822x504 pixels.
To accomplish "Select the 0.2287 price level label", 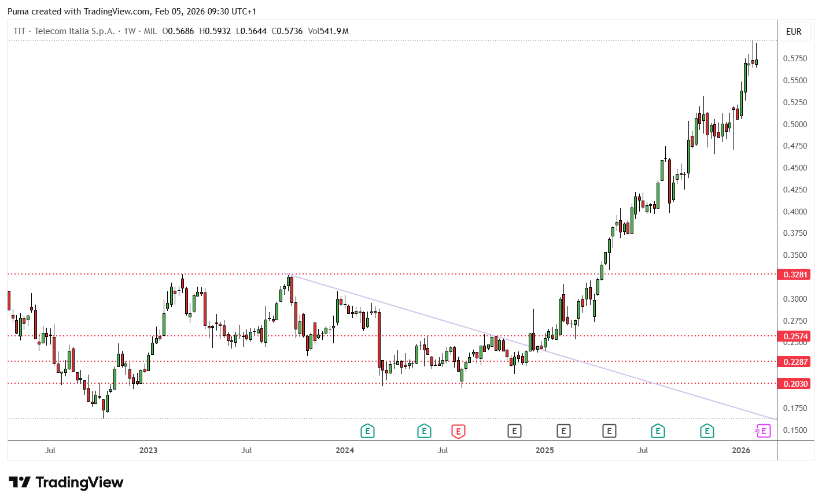I will coord(795,362).
